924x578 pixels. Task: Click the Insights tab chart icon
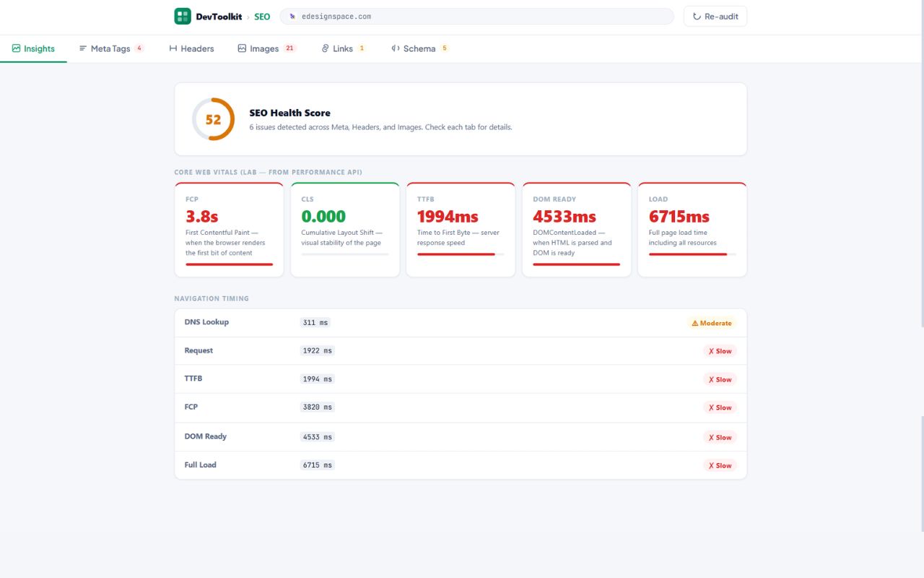click(16, 48)
